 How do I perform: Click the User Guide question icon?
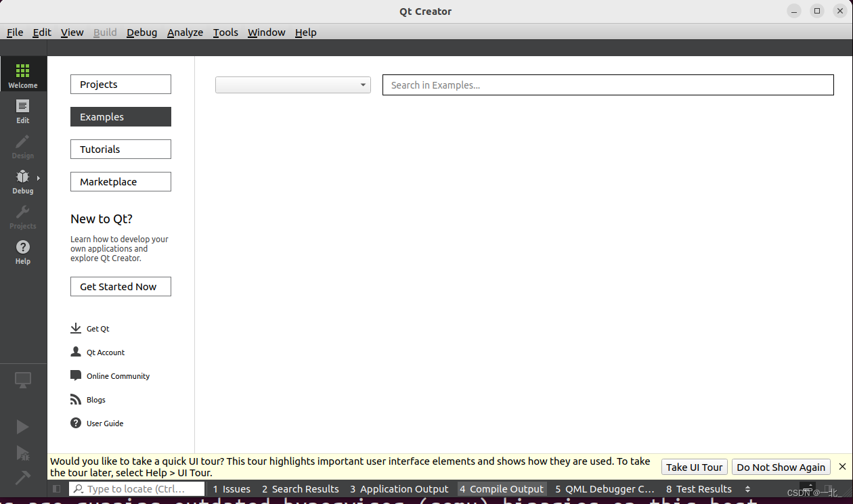pos(76,423)
